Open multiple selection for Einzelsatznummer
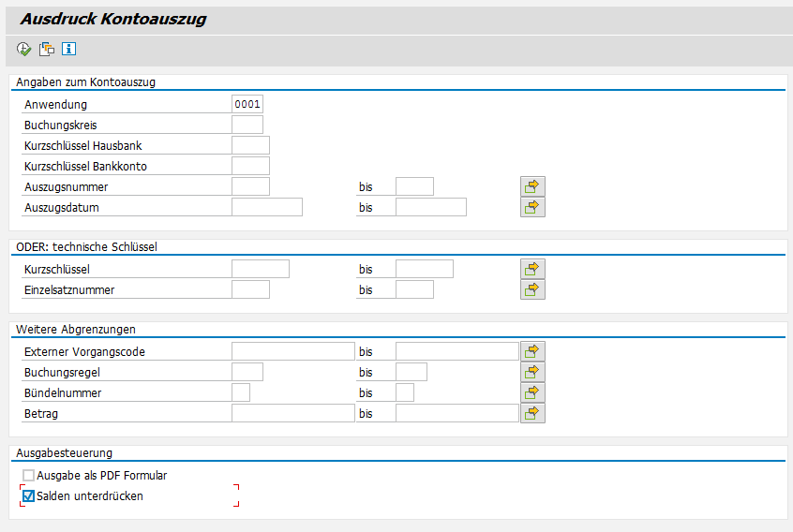 (532, 289)
